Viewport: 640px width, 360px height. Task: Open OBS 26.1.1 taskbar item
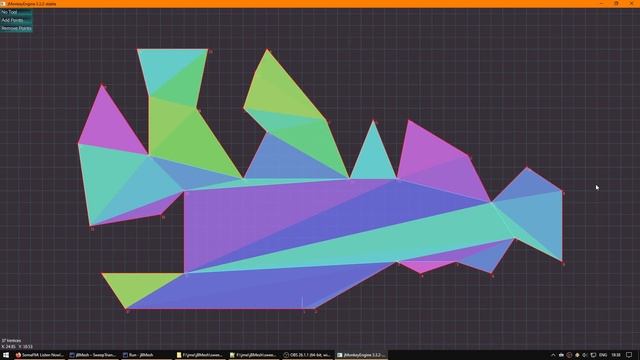307,355
